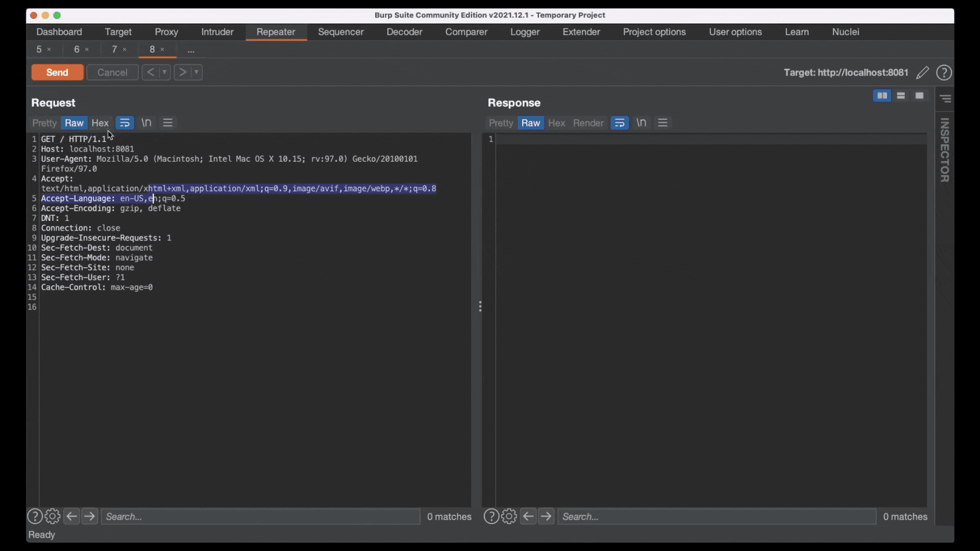Toggle response line wrap button
The height and width of the screenshot is (551, 980).
coord(619,123)
